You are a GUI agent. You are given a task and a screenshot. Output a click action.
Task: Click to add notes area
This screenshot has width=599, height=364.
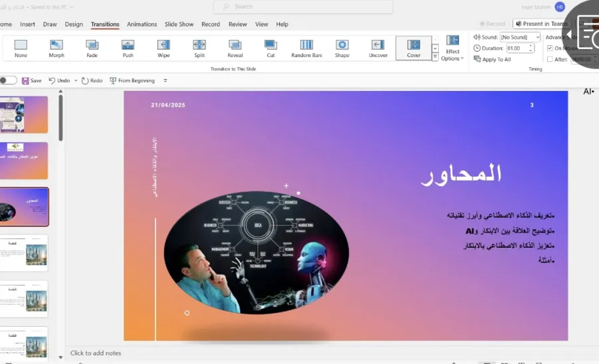tap(96, 353)
